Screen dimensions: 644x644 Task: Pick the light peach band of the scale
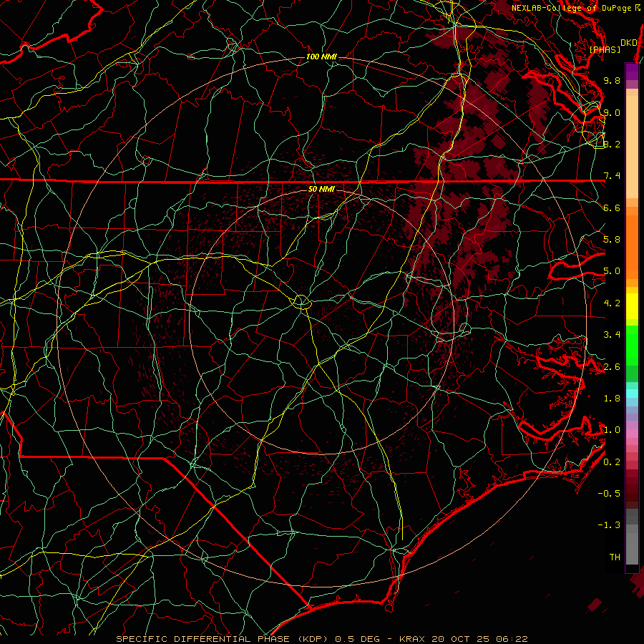pos(632,148)
